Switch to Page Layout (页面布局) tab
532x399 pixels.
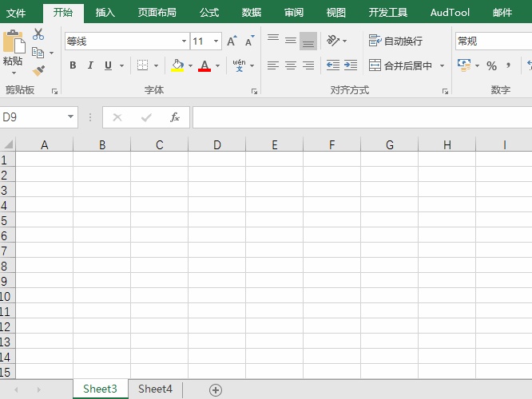157,13
